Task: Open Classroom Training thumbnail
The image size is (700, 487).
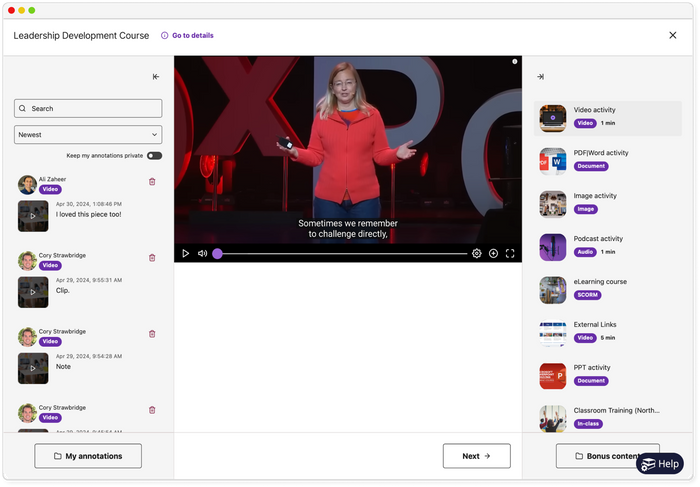Action: [x=553, y=419]
